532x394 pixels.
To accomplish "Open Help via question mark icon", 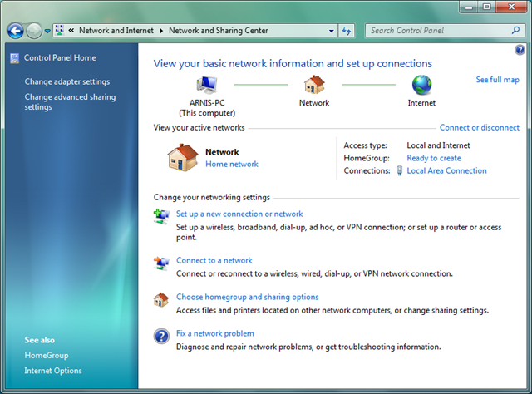I will click(x=520, y=50).
